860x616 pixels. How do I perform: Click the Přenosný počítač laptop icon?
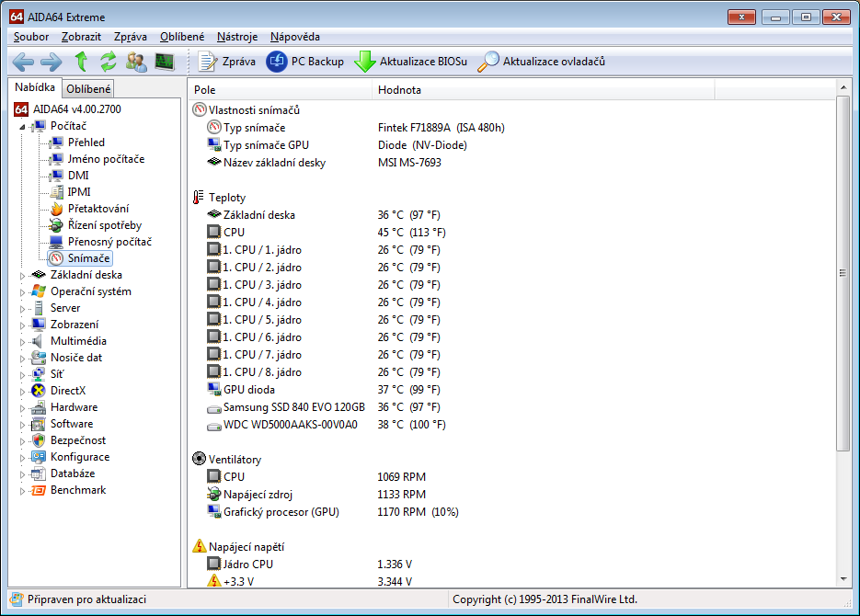(56, 242)
